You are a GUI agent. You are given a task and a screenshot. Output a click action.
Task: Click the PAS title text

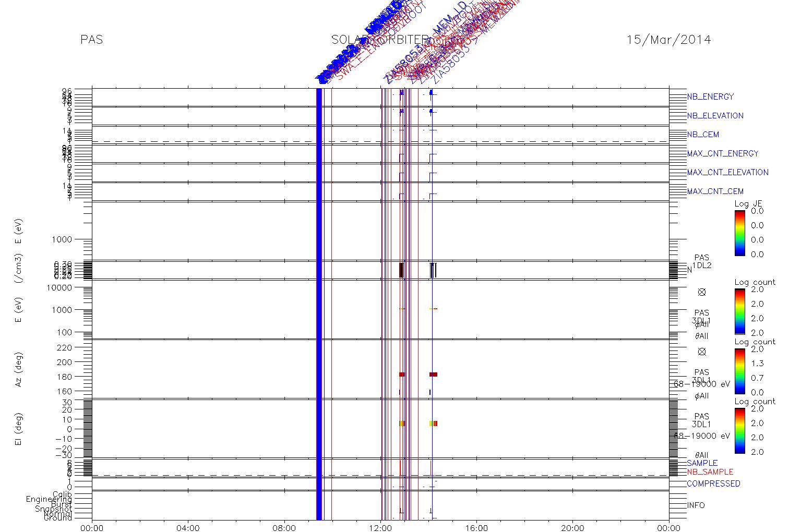tap(92, 40)
